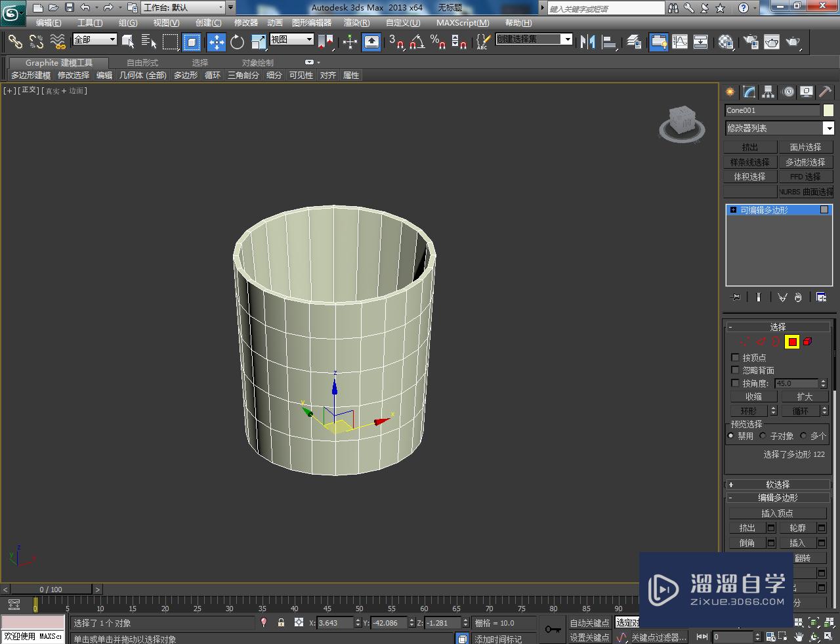Open 创建选择集 named selection dropdown
The width and height of the screenshot is (840, 644).
coord(534,39)
